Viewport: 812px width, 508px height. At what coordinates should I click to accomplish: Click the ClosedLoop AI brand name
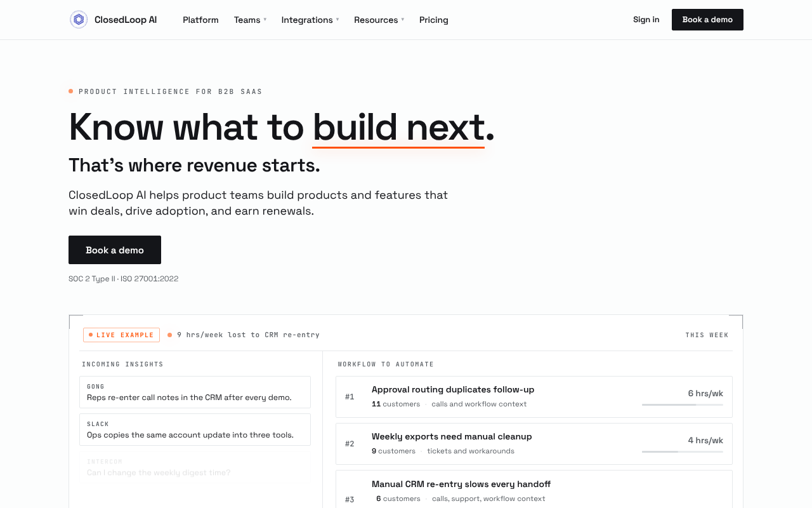coord(126,20)
